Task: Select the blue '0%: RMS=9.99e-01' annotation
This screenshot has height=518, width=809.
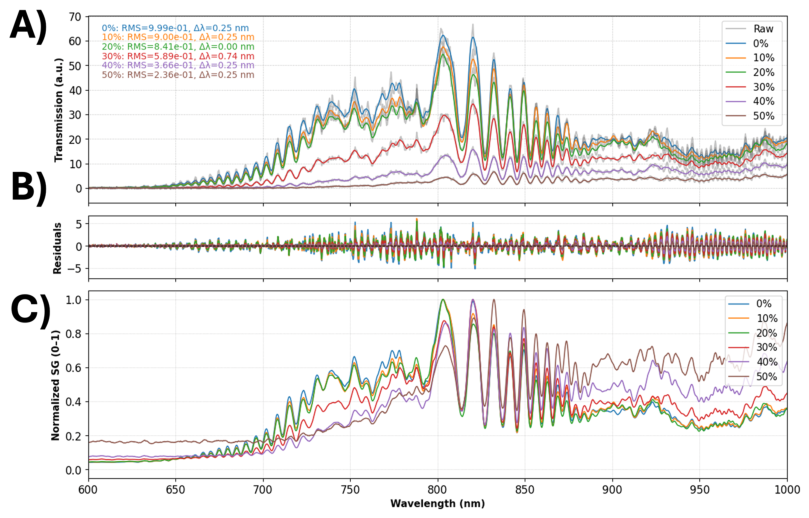Action: pos(175,28)
